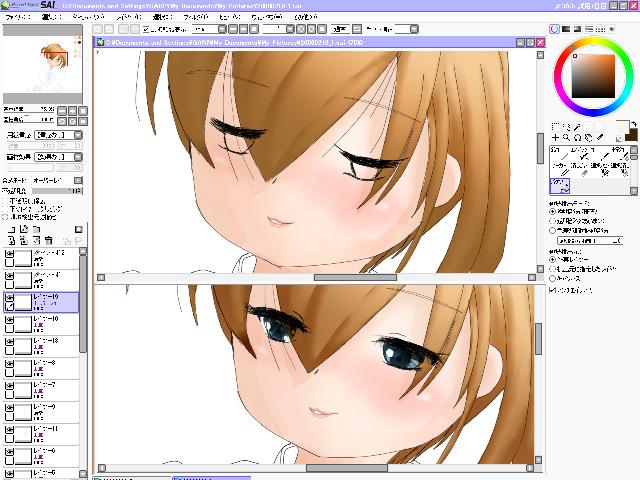Image resolution: width=640 pixels, height=480 pixels.
Task: Delete the selected layer with trash icon
Action: (x=49, y=240)
